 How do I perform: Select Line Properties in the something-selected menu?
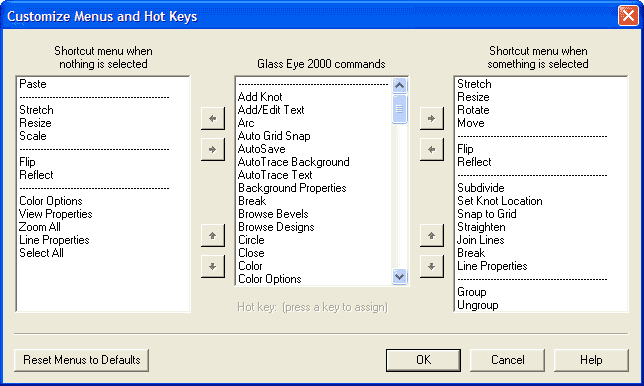[492, 266]
